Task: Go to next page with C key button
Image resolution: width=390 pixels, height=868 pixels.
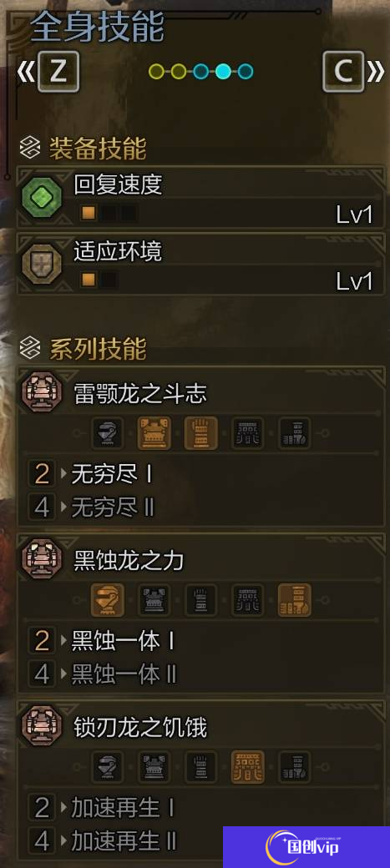Action: click(x=343, y=71)
